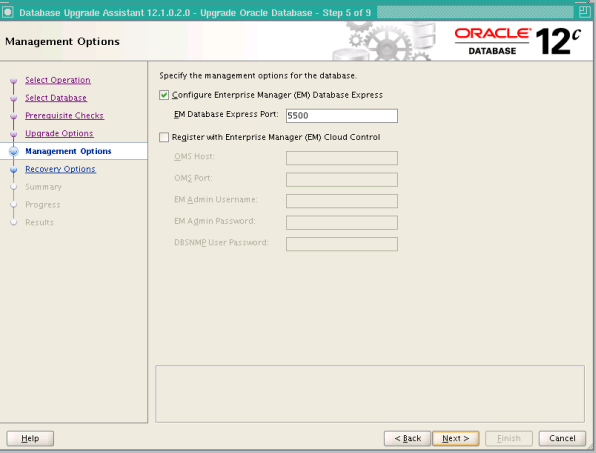Cancel the upgrade wizard
The image size is (596, 453).
point(562,438)
